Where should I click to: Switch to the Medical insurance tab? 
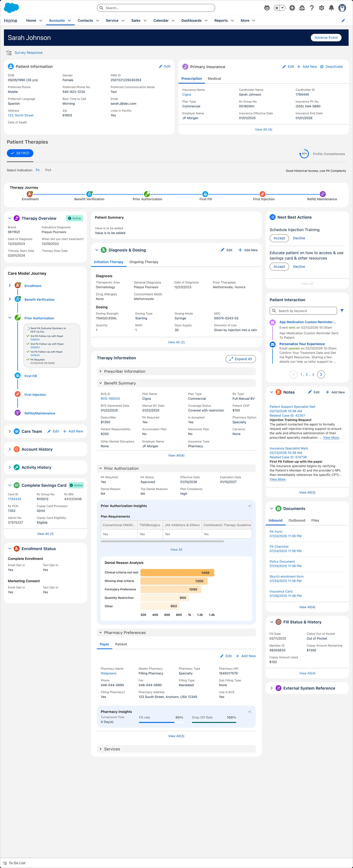click(x=214, y=78)
